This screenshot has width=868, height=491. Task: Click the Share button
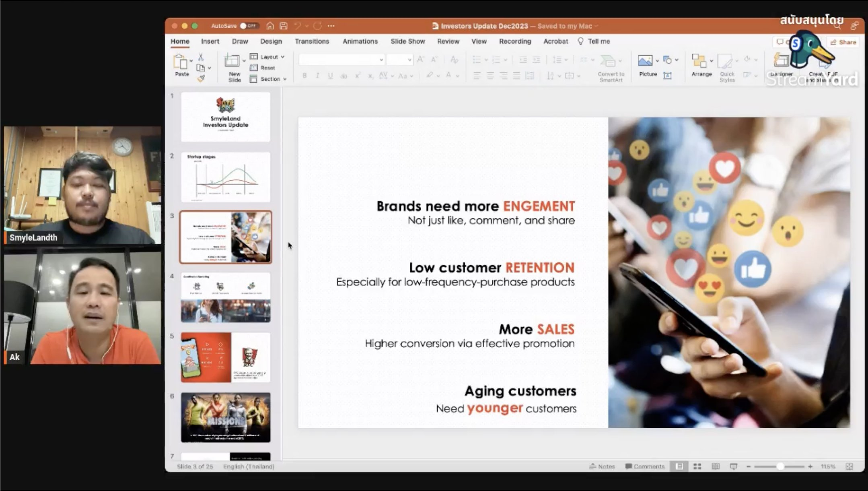tap(843, 42)
